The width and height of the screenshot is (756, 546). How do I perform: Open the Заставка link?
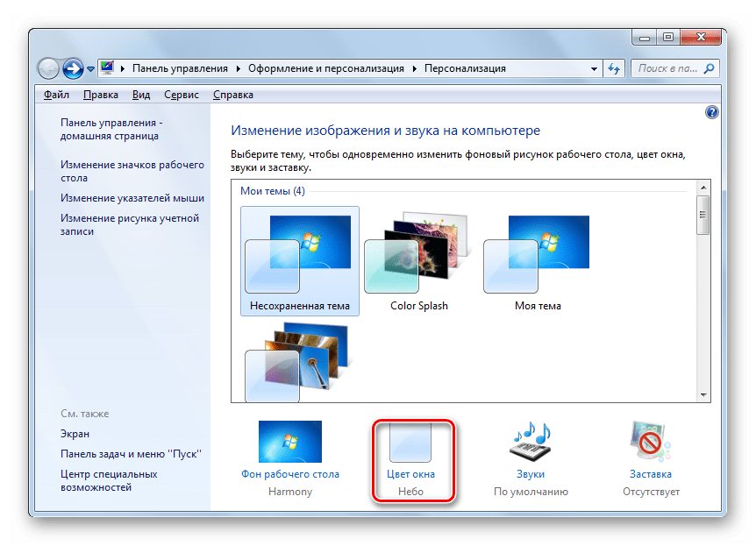click(651, 474)
